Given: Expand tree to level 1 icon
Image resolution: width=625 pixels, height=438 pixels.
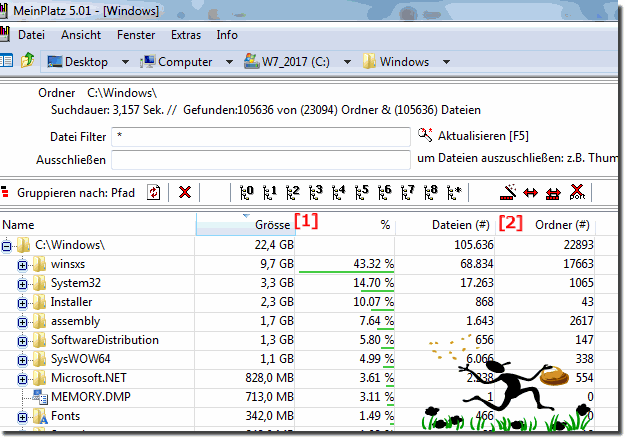Looking at the screenshot, I should tap(269, 192).
